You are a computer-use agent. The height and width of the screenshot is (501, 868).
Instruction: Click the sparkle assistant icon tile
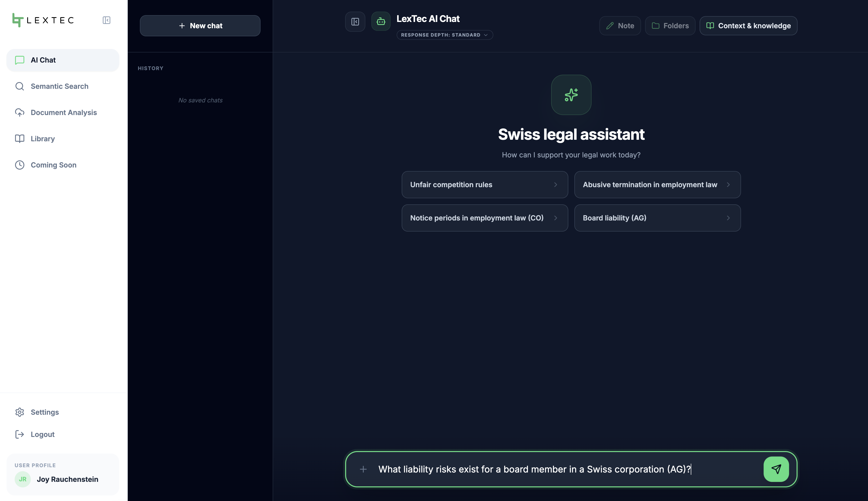[x=571, y=95]
